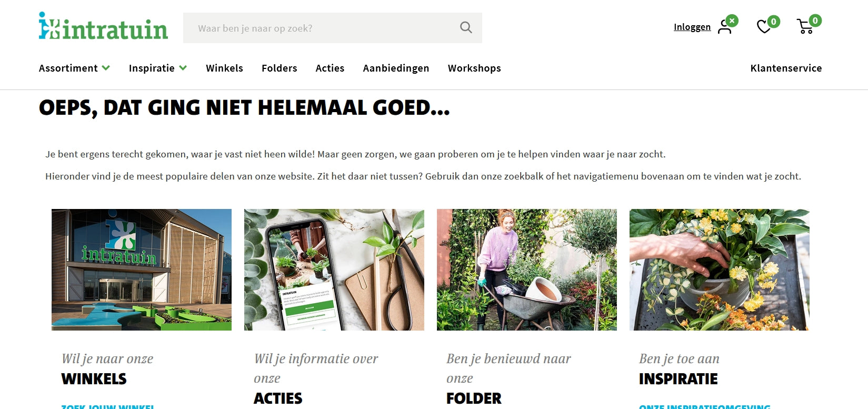
Task: Focus the 'Waar ben je naar op zoek?' search field
Action: coord(321,28)
